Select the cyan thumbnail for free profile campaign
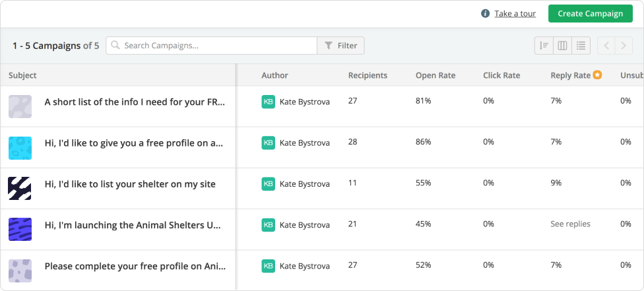The height and width of the screenshot is (291, 644). (x=20, y=147)
